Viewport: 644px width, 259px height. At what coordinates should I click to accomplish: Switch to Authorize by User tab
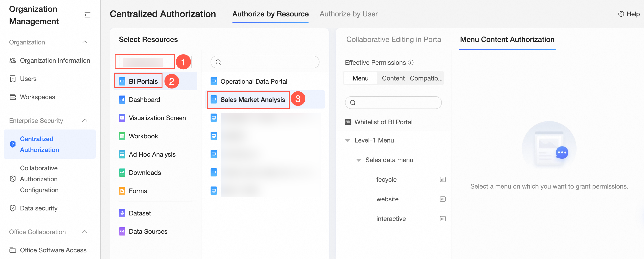348,14
